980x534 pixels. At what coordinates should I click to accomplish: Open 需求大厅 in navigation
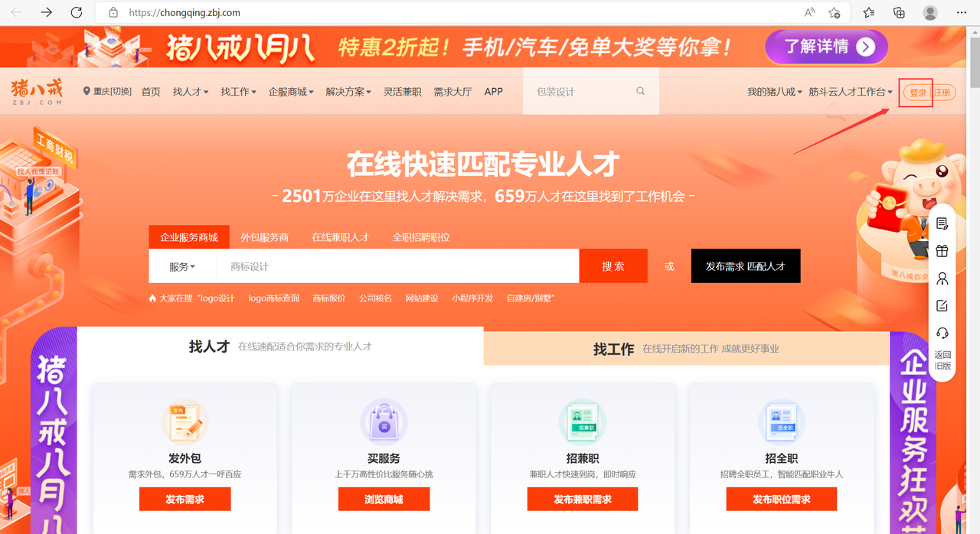tap(452, 92)
